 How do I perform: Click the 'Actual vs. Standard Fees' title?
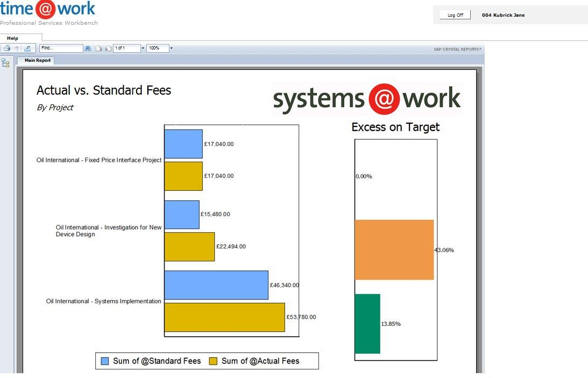click(x=104, y=90)
